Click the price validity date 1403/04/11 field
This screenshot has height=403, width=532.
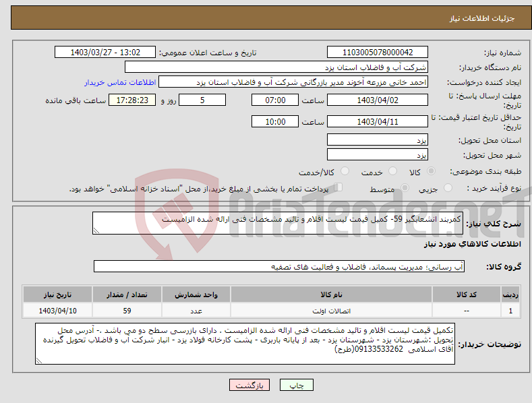point(378,121)
